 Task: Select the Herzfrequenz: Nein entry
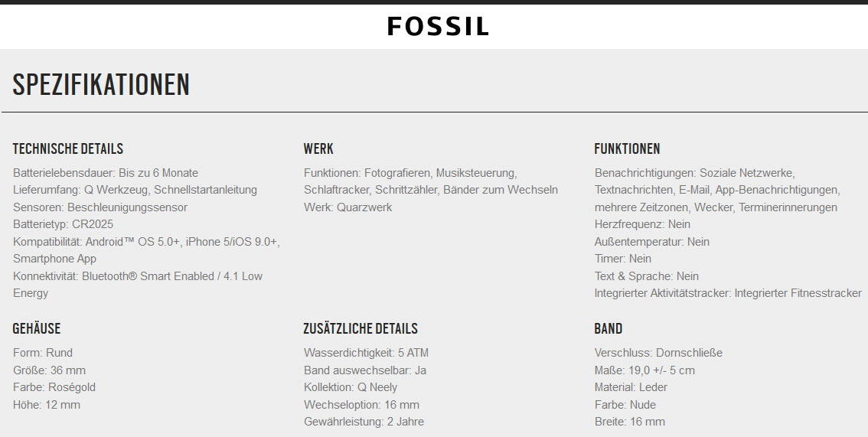pos(642,224)
